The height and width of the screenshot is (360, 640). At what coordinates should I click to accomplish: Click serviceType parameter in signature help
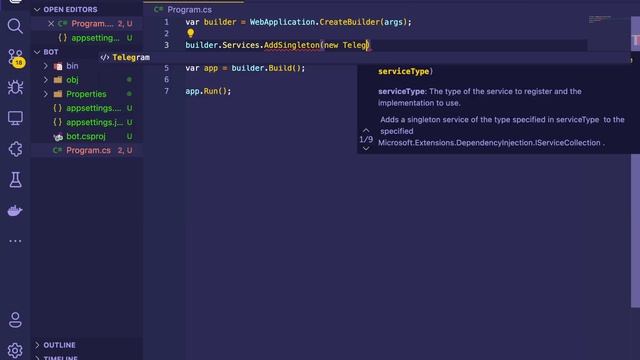[403, 71]
